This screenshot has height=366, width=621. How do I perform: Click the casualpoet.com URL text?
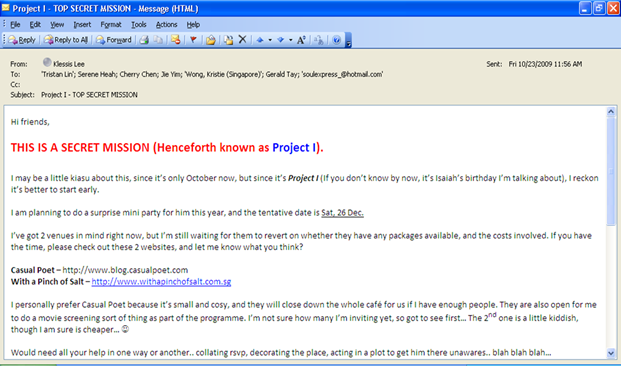point(125,270)
